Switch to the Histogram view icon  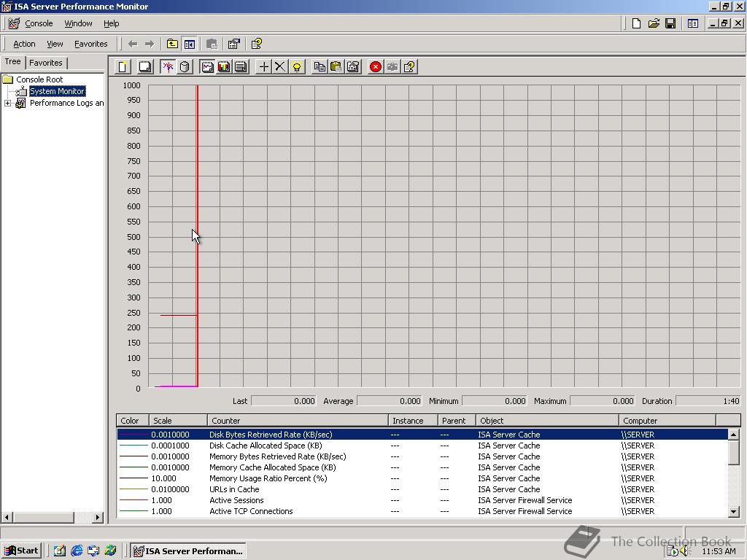pyautogui.click(x=224, y=66)
